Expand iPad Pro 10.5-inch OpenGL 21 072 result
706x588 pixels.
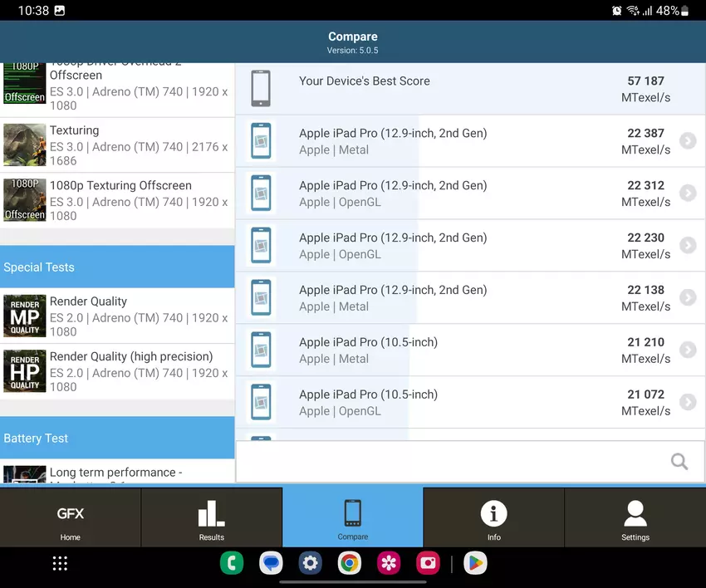pyautogui.click(x=687, y=403)
